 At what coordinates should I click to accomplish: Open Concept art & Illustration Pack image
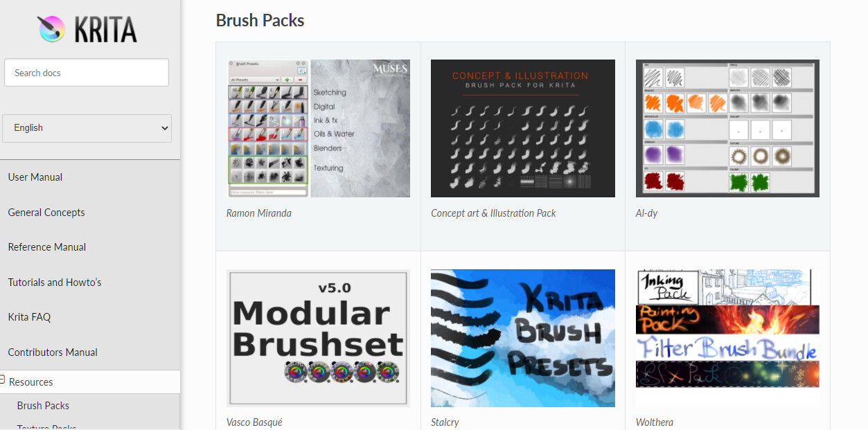[523, 128]
